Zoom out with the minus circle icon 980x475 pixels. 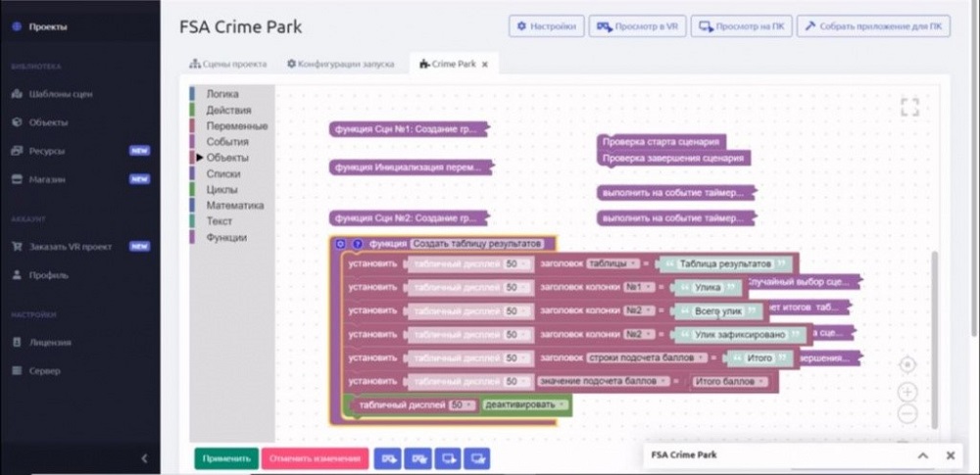coord(907,413)
